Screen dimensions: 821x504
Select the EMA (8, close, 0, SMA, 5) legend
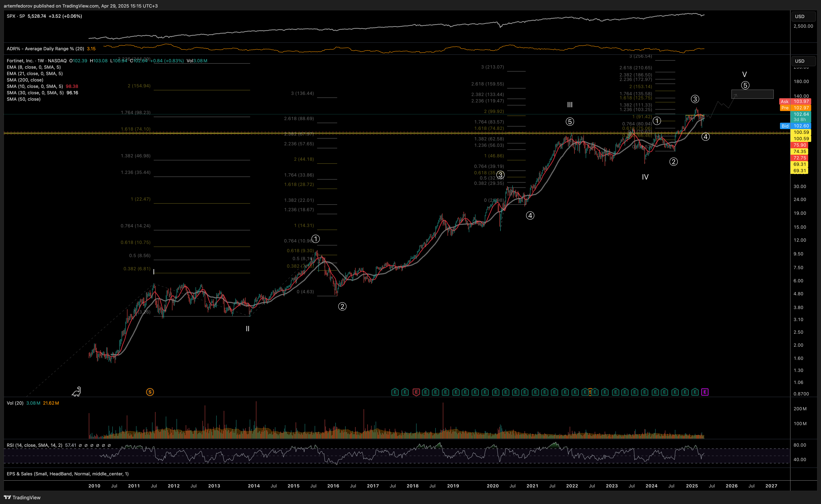pyautogui.click(x=34, y=67)
